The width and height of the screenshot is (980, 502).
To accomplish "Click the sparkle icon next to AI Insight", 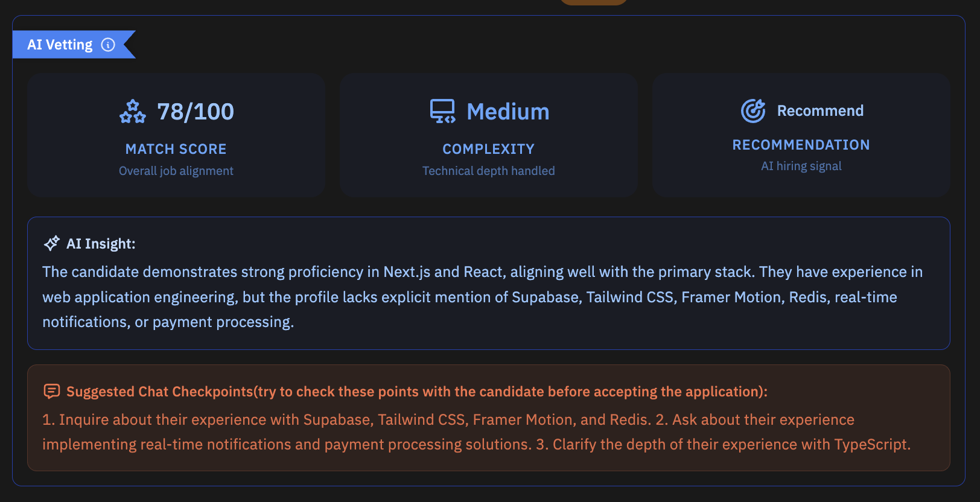I will click(x=51, y=243).
